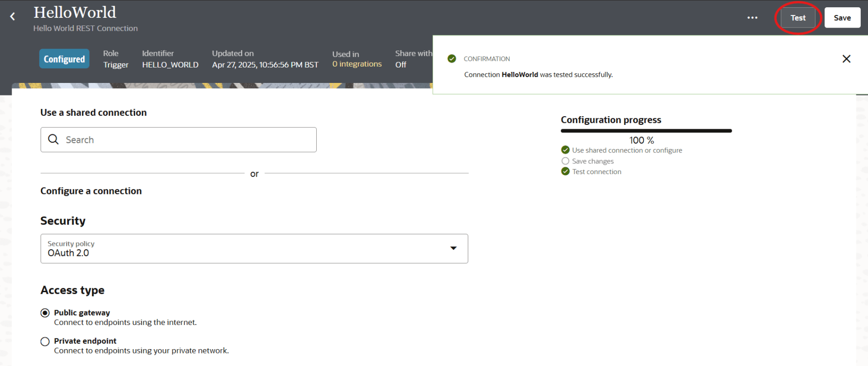
Task: Click the Test connection green check
Action: [565, 172]
